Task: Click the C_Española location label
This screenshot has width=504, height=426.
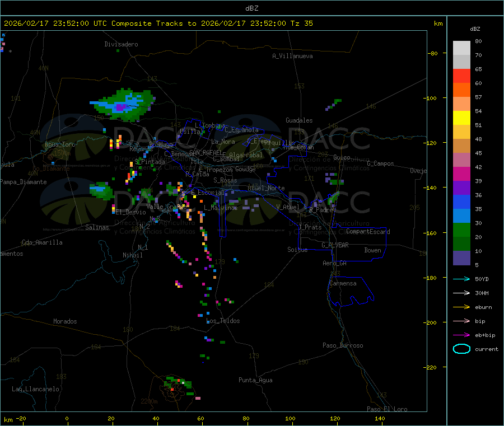Action: click(242, 130)
